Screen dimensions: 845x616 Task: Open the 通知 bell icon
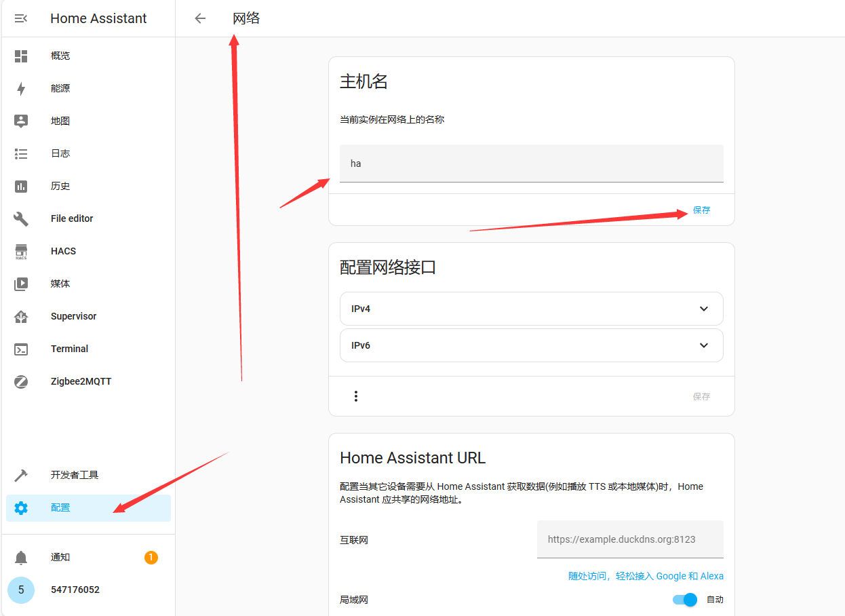[x=21, y=558]
